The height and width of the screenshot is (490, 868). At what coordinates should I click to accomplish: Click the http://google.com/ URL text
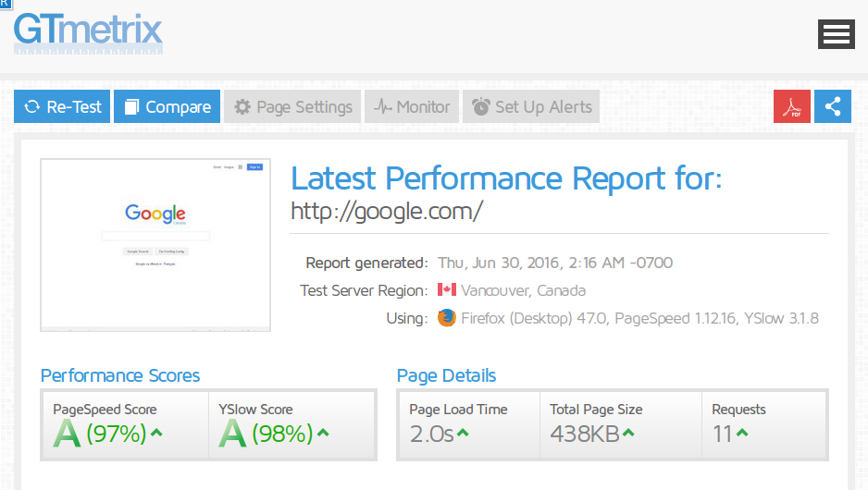387,212
